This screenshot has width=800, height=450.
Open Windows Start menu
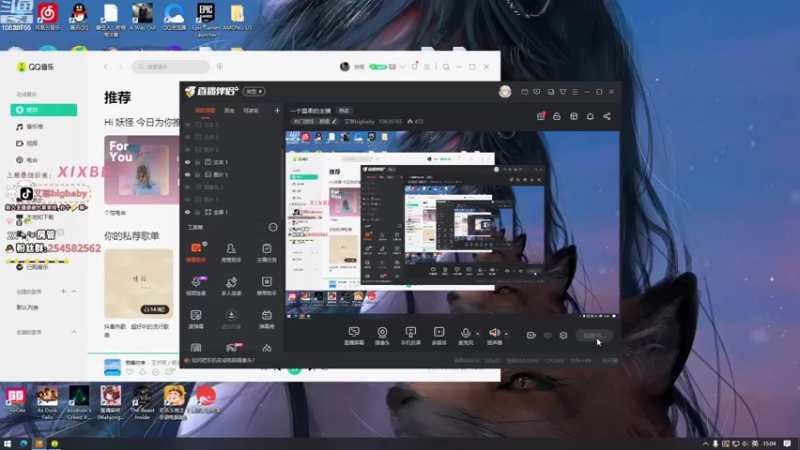[x=7, y=443]
